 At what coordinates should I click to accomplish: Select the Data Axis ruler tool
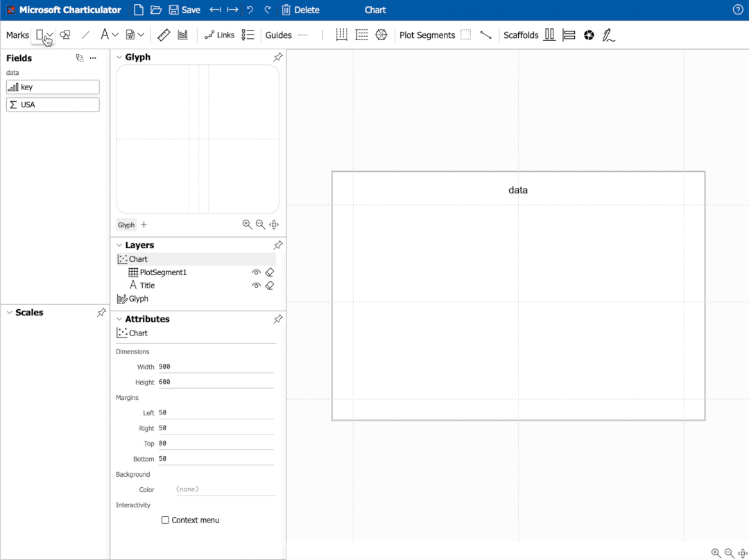point(164,35)
